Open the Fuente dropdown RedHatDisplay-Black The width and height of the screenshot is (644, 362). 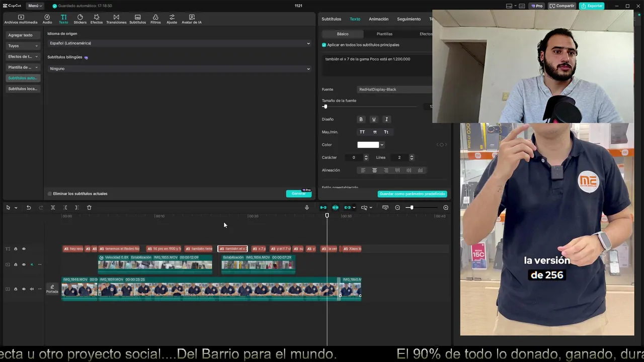pos(394,89)
